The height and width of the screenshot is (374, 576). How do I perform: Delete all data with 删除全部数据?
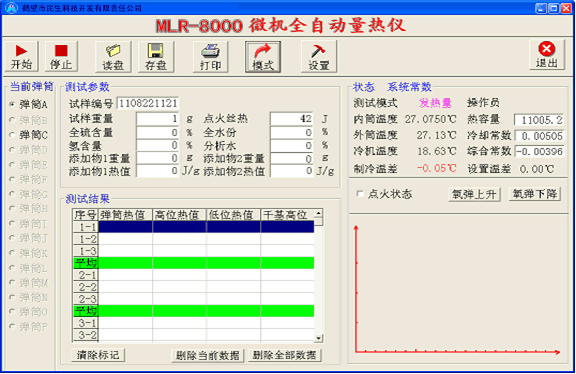pyautogui.click(x=285, y=355)
